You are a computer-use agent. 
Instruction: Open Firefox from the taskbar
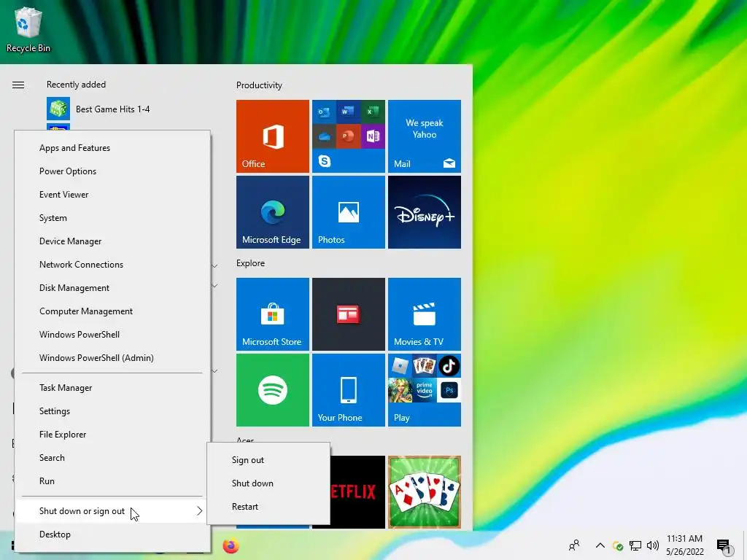(x=231, y=545)
